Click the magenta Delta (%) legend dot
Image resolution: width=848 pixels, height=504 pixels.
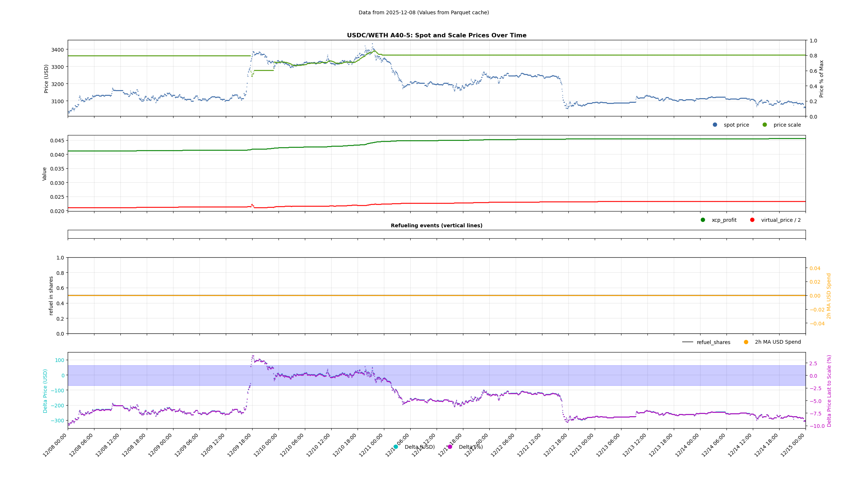(x=450, y=447)
